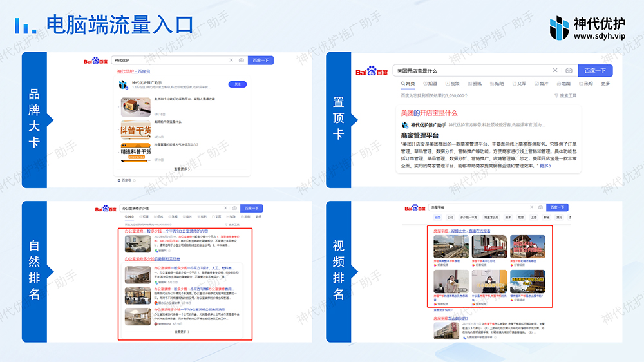Select the 技术 filter chip
This screenshot has height=362, width=644.
tap(508, 217)
